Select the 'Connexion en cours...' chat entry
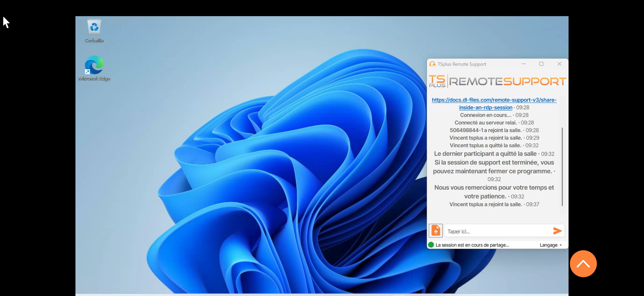644x296 pixels. [x=485, y=115]
